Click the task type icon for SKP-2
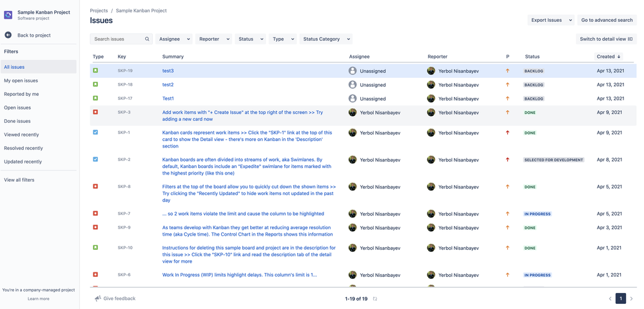The image size is (644, 309). point(95,159)
